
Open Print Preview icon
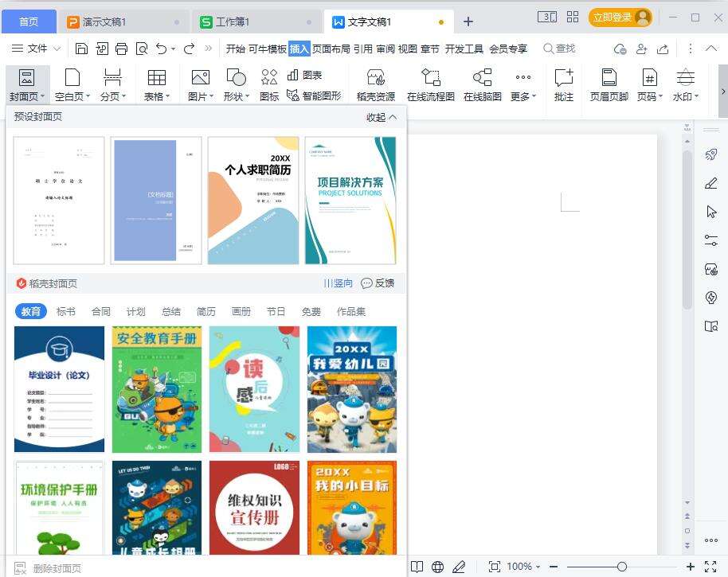tap(142, 49)
